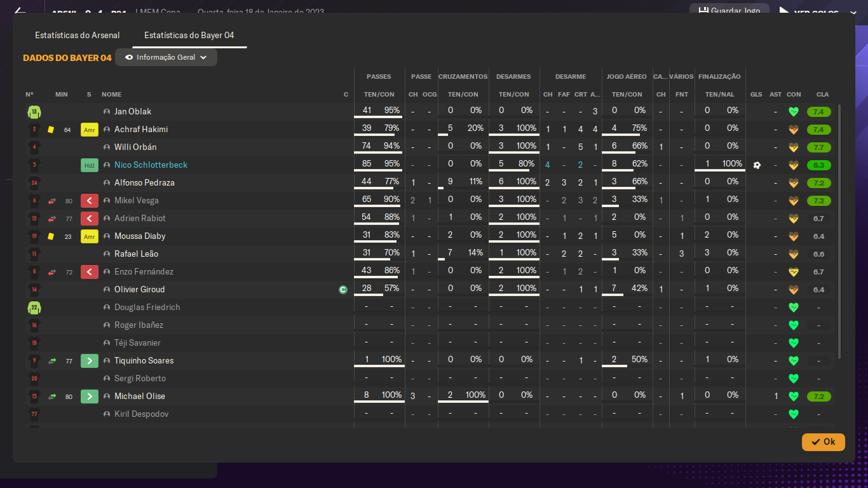This screenshot has height=488, width=868.
Task: Click Tiquinho Soares' green substituted-on badge
Action: click(x=90, y=361)
